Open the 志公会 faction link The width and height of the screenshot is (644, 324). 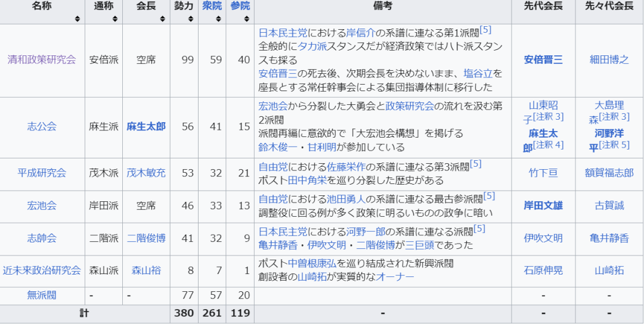pos(42,126)
